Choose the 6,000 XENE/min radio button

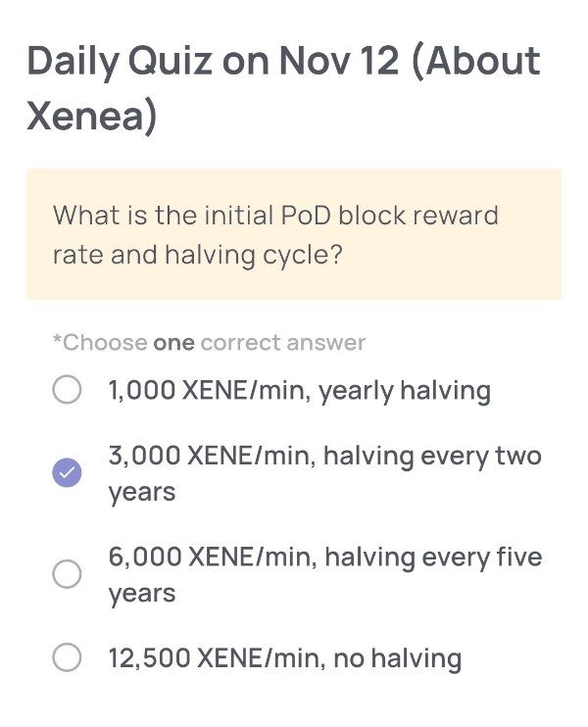coord(67,574)
